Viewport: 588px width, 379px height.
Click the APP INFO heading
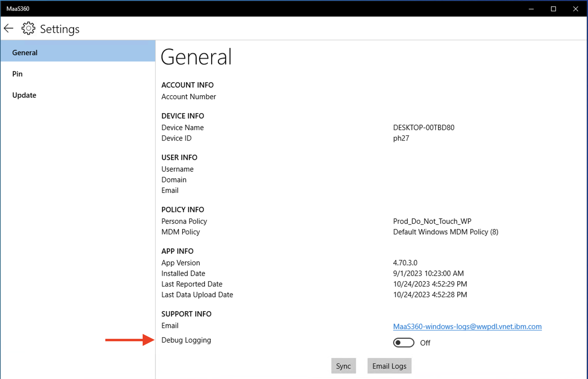pyautogui.click(x=177, y=251)
